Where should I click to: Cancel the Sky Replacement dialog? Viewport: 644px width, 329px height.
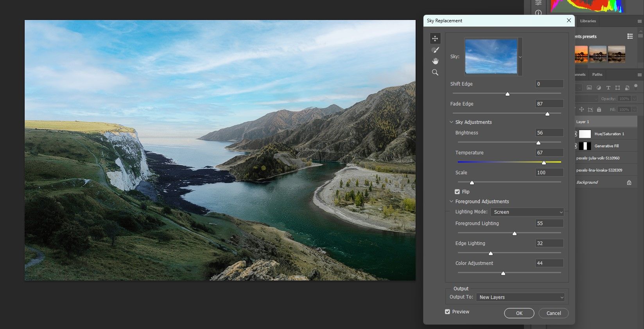tap(553, 313)
